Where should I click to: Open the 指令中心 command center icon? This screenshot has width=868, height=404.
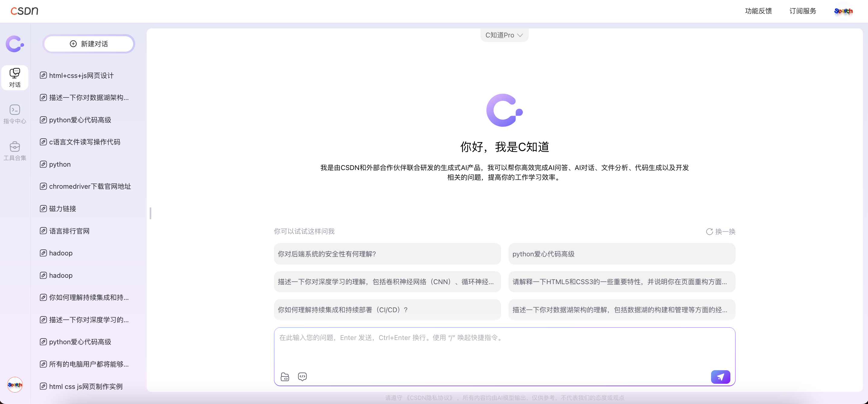pos(14,114)
